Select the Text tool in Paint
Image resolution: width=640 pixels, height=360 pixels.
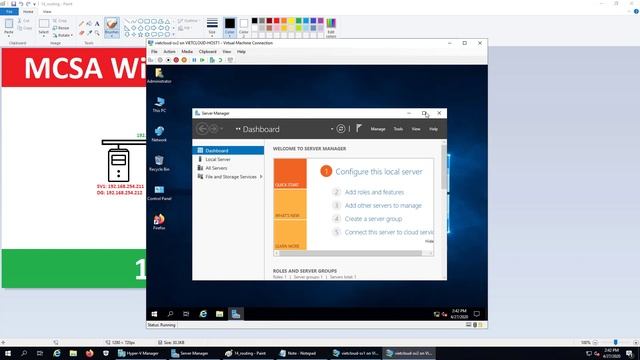pyautogui.click(x=97, y=24)
